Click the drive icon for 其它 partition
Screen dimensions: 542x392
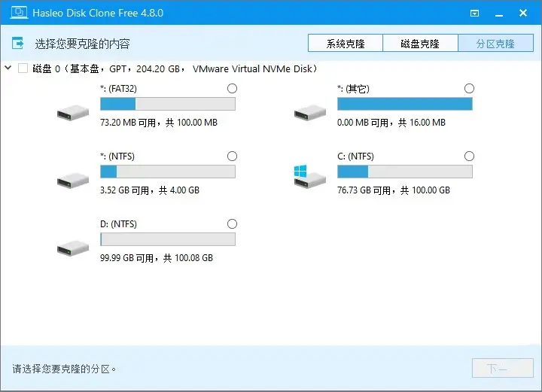pos(310,113)
